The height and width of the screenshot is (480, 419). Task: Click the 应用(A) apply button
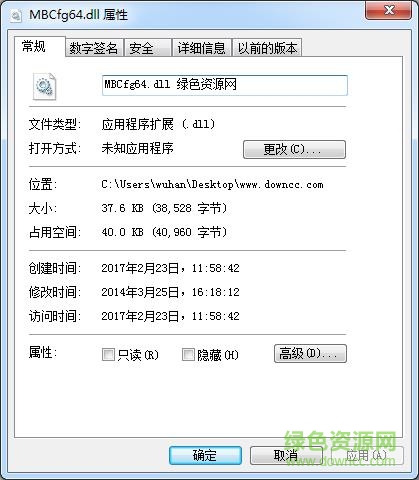367,455
